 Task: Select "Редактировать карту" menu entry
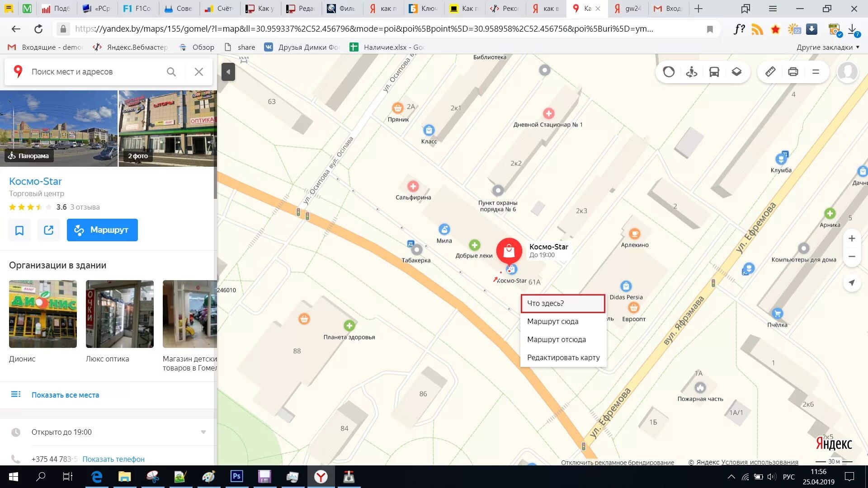click(x=563, y=357)
